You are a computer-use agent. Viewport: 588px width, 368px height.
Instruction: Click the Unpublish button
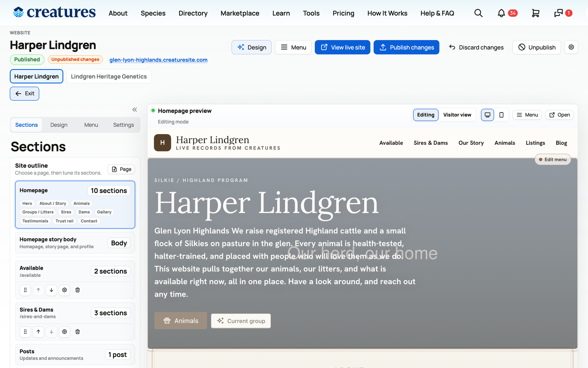[x=537, y=47]
